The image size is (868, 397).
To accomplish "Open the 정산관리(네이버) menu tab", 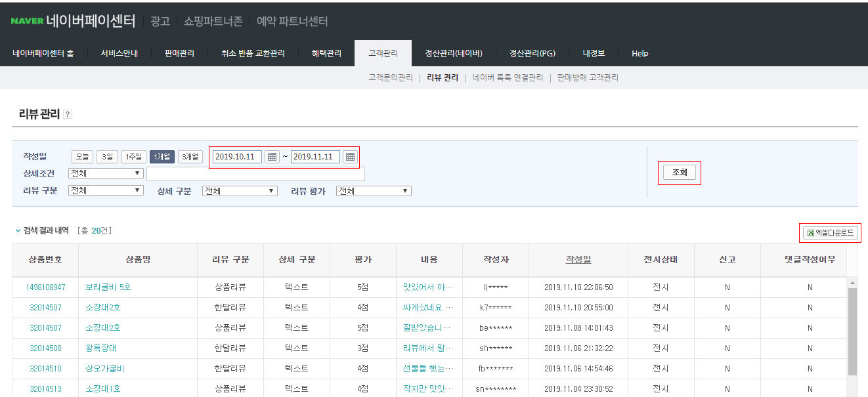I will (454, 54).
